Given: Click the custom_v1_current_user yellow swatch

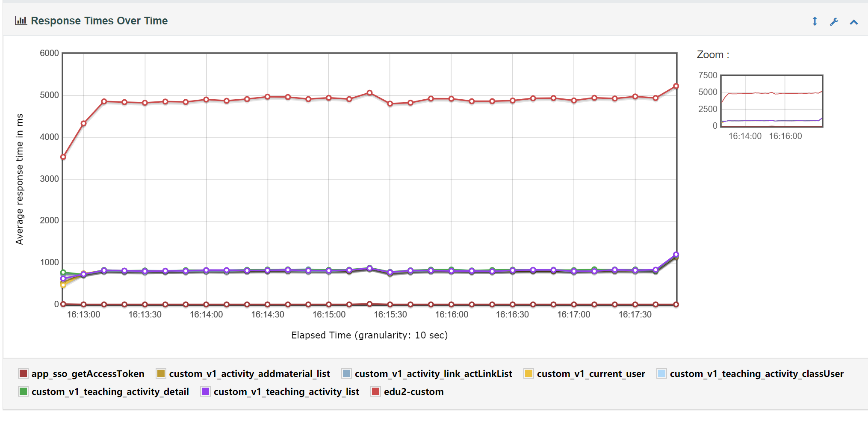Looking at the screenshot, I should click(x=528, y=374).
